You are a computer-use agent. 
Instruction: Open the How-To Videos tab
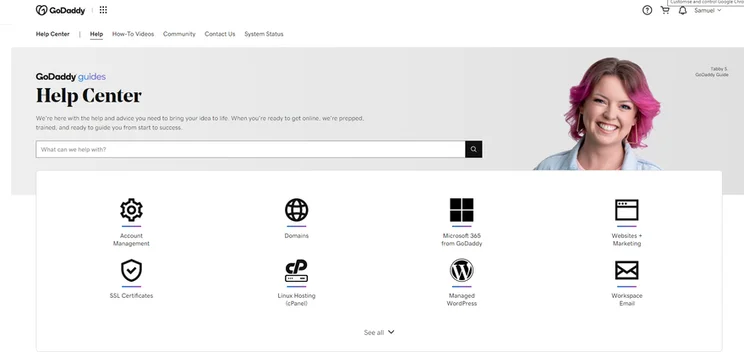tap(133, 34)
